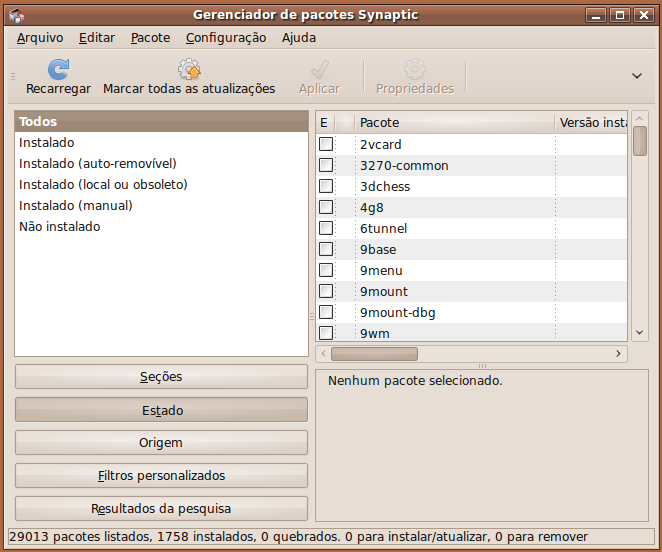Click the 3dchess package name

(385, 187)
